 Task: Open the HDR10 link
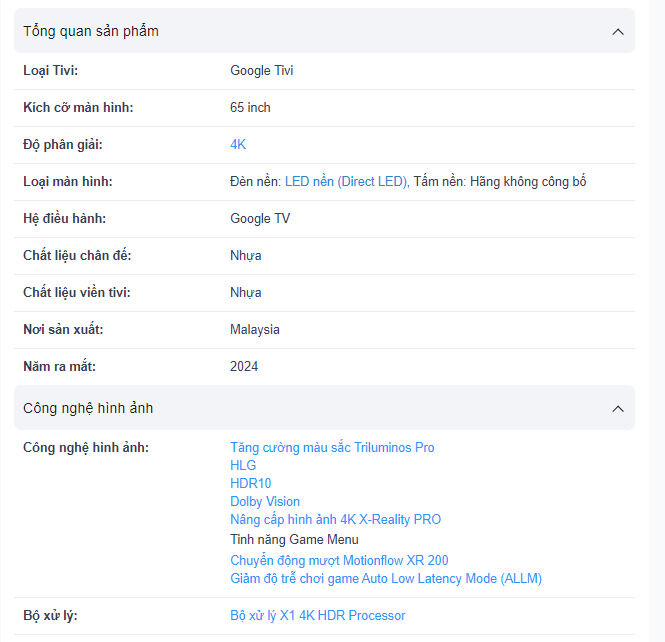pyautogui.click(x=250, y=484)
